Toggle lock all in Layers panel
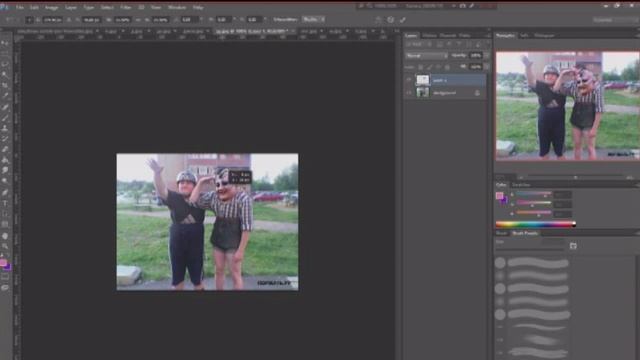The image size is (640, 360). [x=447, y=67]
